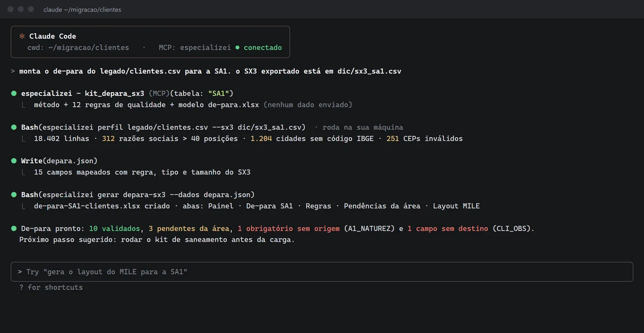
Task: Focus the prompt input with "Try" placeholder
Action: [322, 272]
